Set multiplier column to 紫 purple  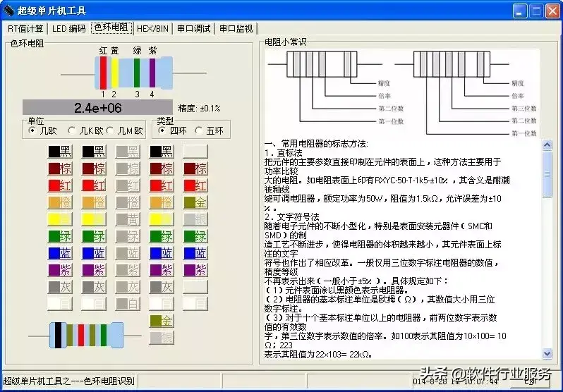pyautogui.click(x=162, y=270)
